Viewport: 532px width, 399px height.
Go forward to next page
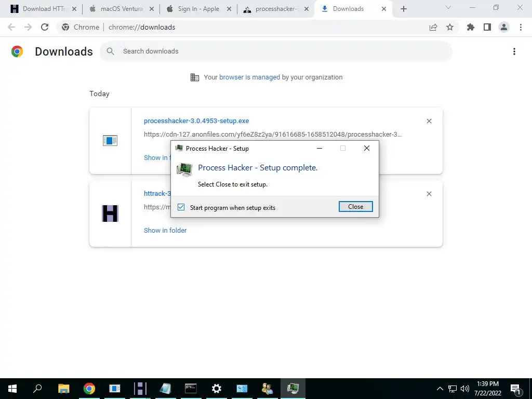click(x=28, y=27)
